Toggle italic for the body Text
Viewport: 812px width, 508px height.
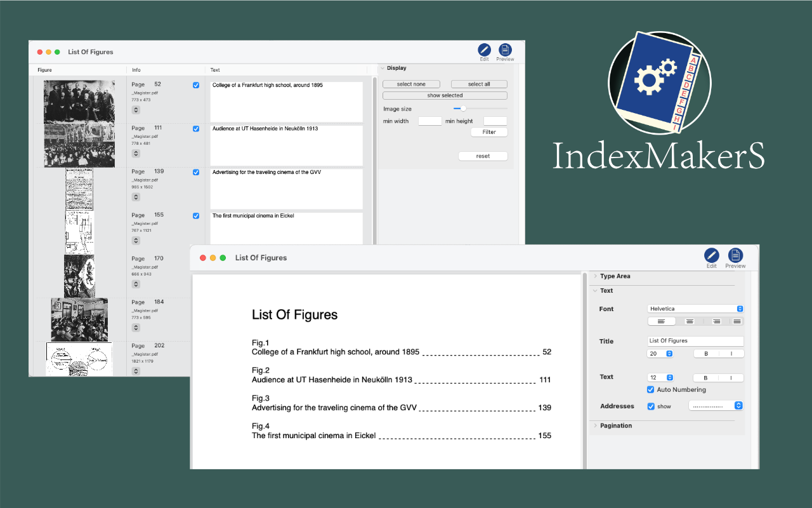pos(731,378)
